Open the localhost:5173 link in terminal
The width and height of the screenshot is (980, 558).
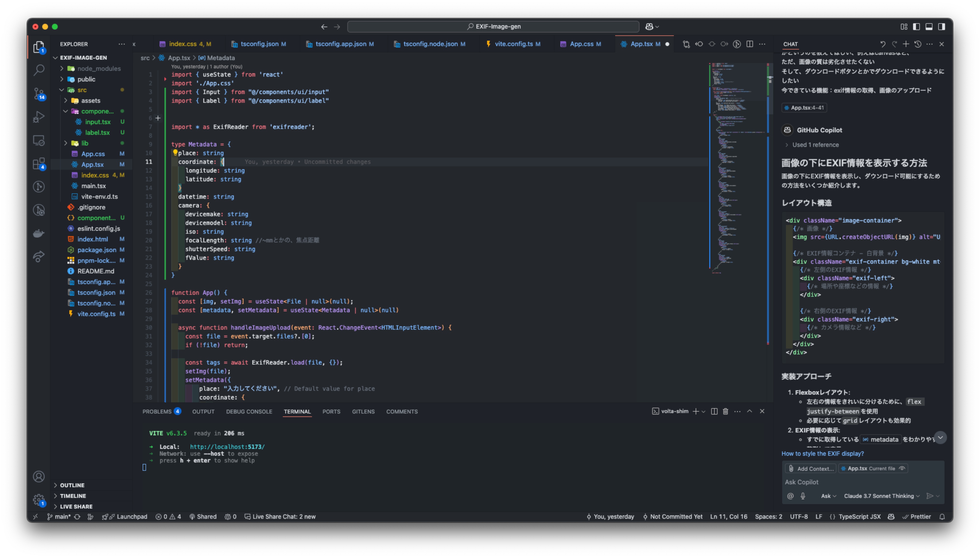coord(227,447)
